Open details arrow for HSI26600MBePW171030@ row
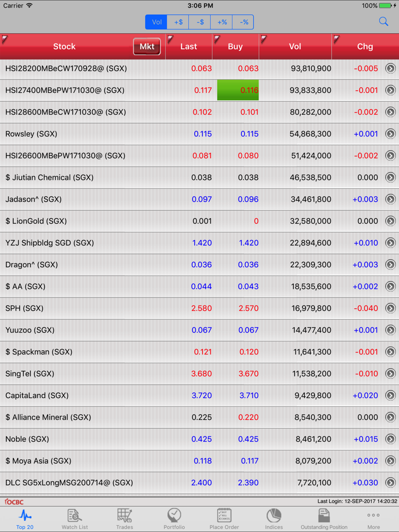This screenshot has height=532, width=399. pos(390,156)
